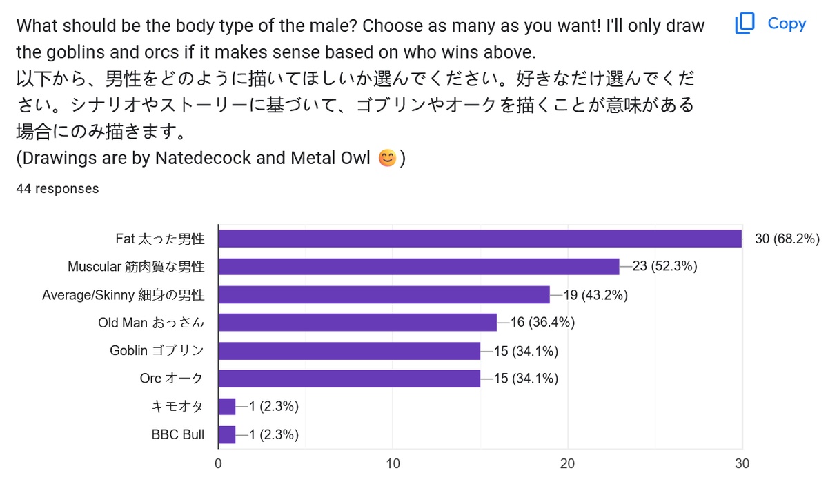Click the smiling emoji in the description
This screenshot has height=504, width=828.
[x=388, y=159]
